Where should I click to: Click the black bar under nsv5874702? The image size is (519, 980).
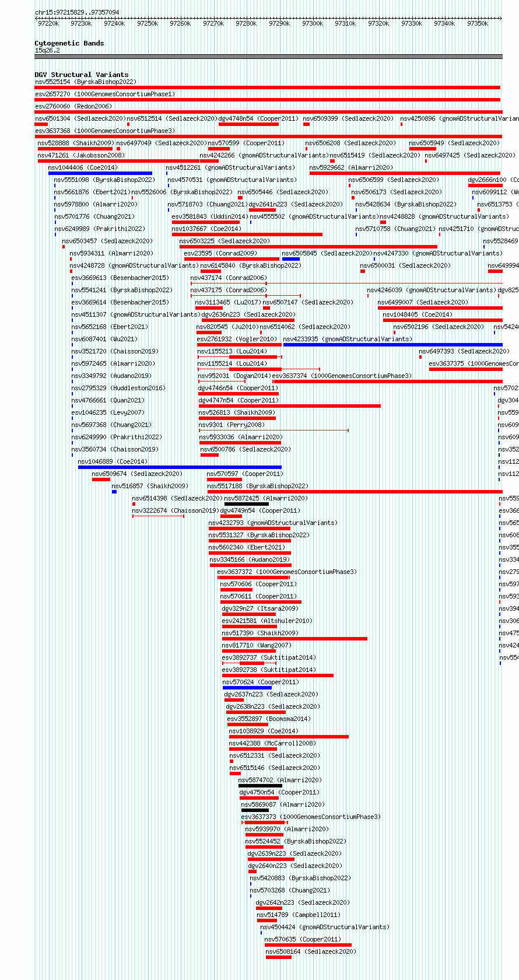point(260,786)
